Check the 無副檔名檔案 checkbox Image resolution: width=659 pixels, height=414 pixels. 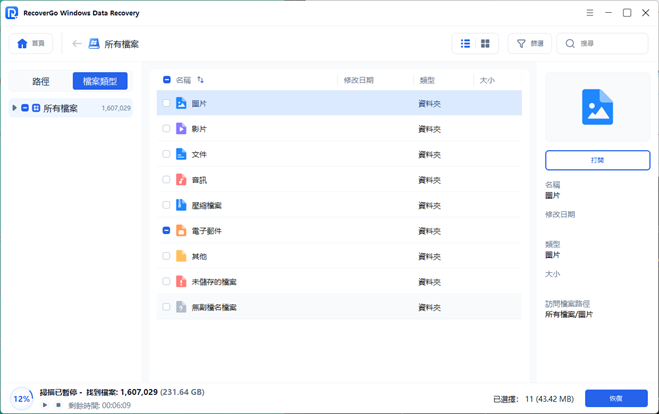tap(166, 307)
